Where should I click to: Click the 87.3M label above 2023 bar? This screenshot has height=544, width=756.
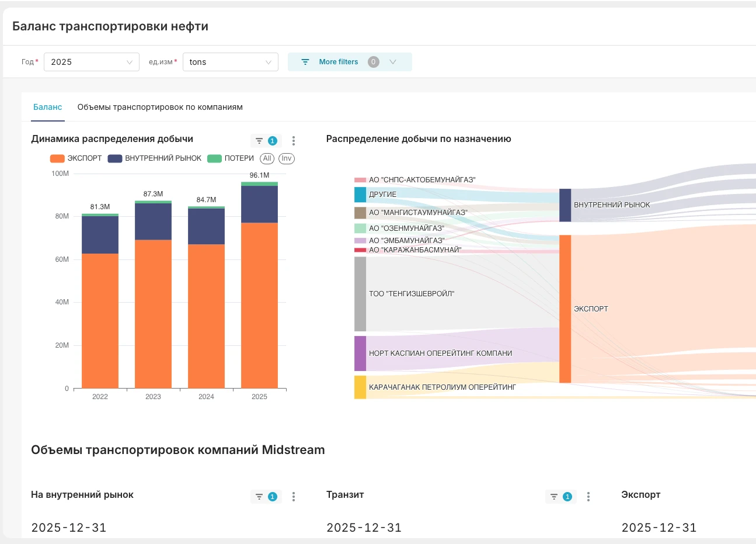click(x=153, y=194)
